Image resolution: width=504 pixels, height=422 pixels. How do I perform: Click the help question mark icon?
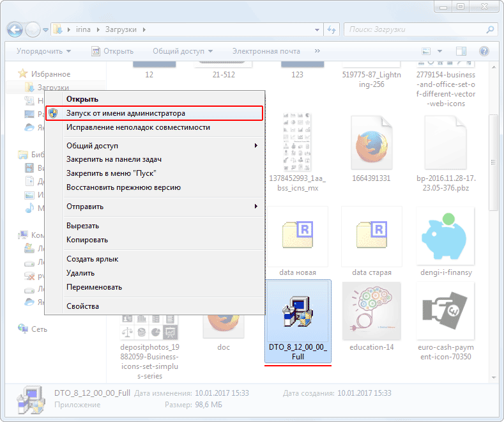[484, 51]
